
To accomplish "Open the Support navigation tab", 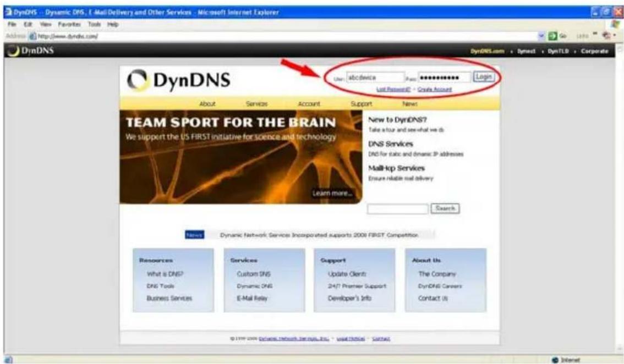I will pos(362,104).
